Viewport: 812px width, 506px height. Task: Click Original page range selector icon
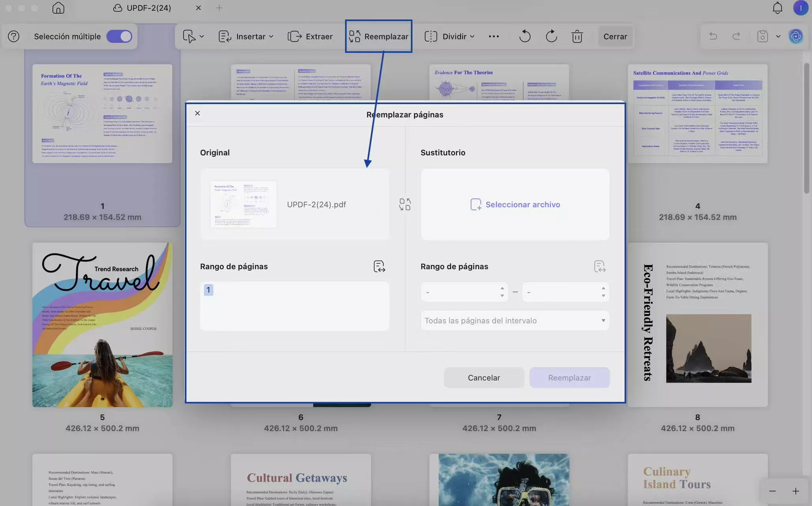(379, 266)
